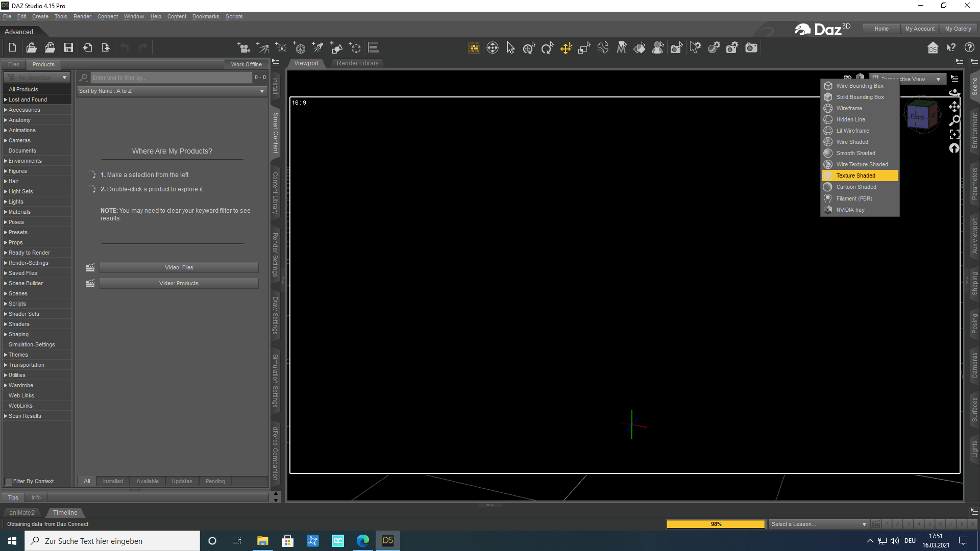Open the Sort by Name dropdown
Image resolution: width=980 pixels, height=551 pixels.
coord(172,91)
